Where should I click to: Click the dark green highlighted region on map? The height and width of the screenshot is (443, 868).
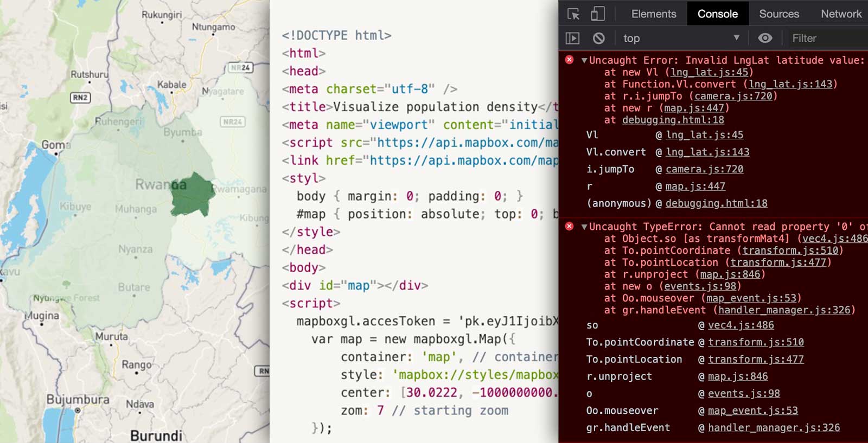[x=192, y=195]
